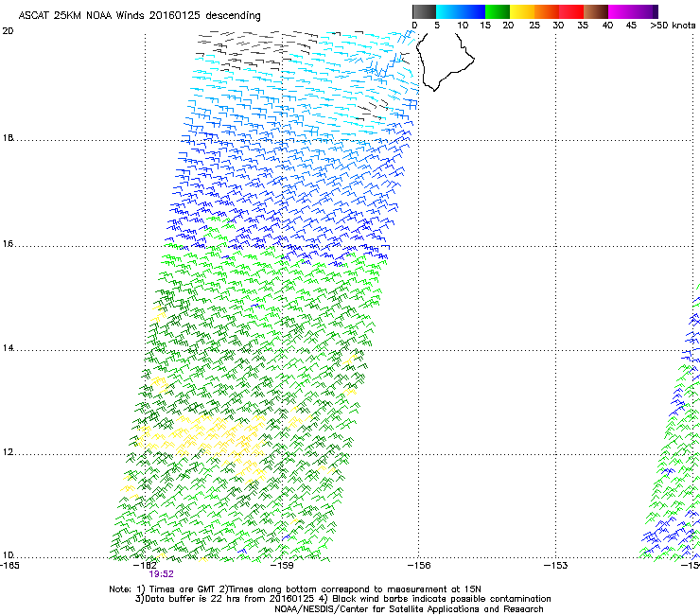Click the latitude label 12

(8, 452)
